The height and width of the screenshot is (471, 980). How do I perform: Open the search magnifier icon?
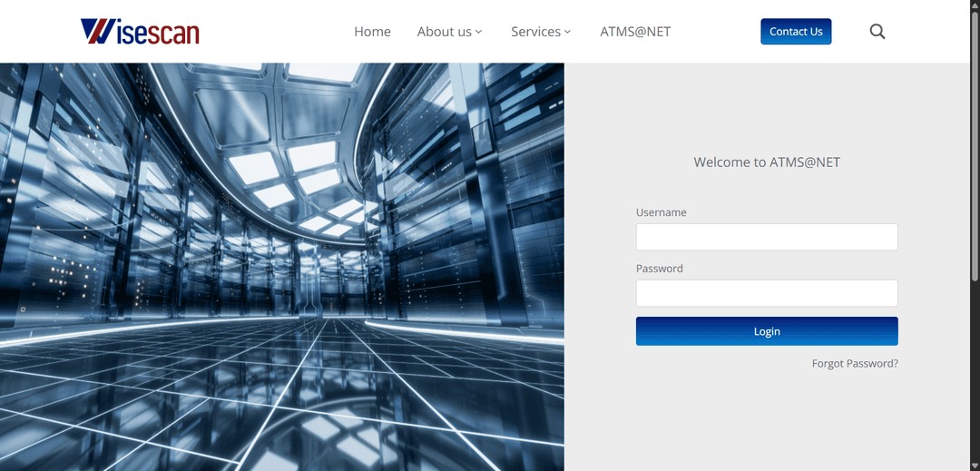coord(877,31)
